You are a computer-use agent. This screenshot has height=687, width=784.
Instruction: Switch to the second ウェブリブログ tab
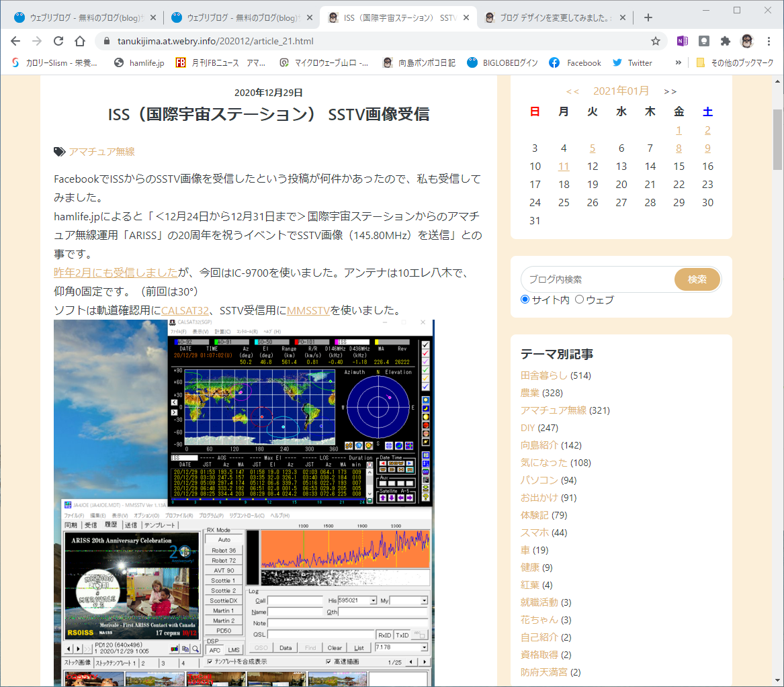242,17
